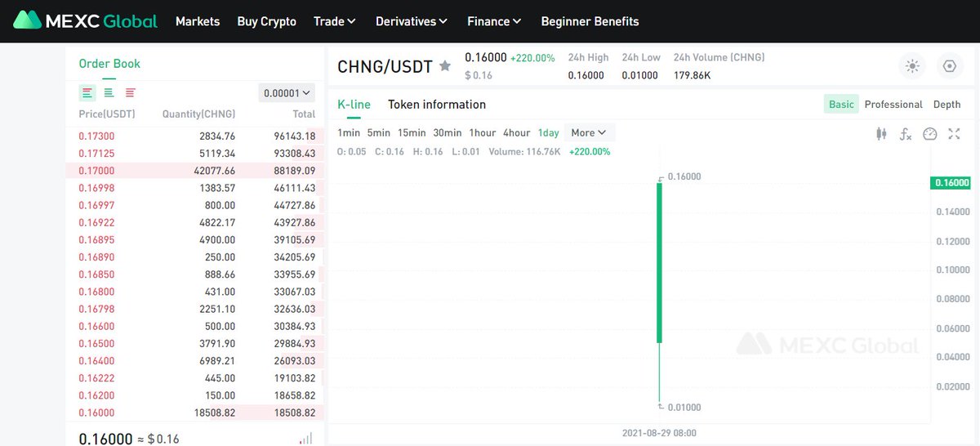980x446 pixels.
Task: Click ask price 0.16998
Action: tap(96, 188)
